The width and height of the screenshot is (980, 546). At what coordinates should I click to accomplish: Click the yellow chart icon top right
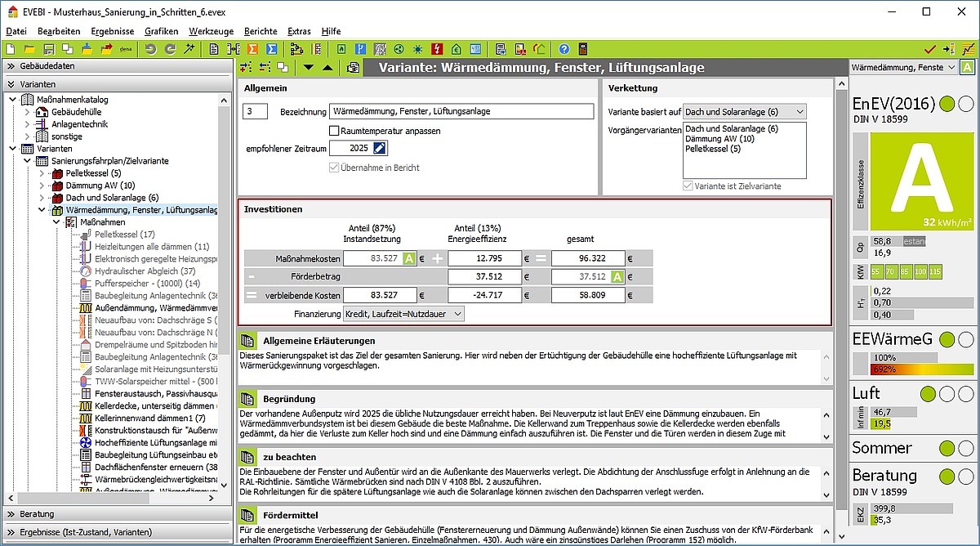(968, 49)
